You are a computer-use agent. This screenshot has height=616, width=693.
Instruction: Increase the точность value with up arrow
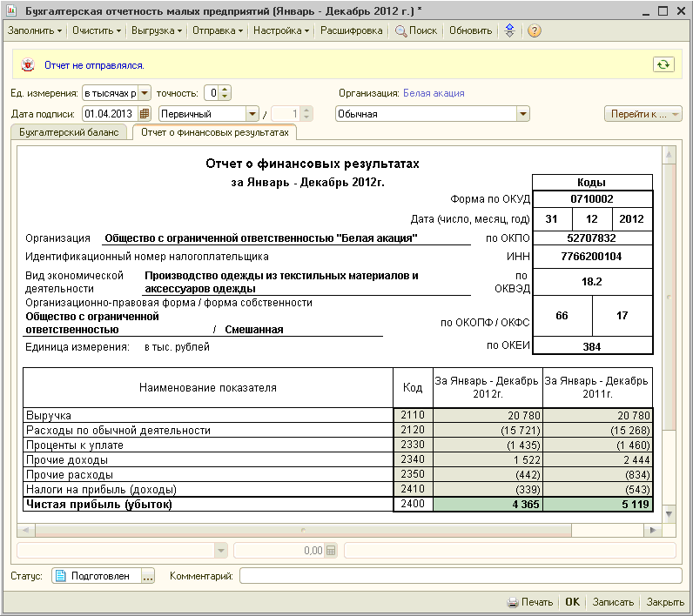pyautogui.click(x=225, y=90)
